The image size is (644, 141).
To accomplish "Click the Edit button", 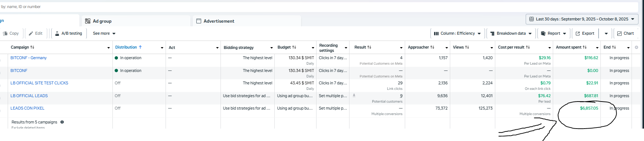I will coord(36,33).
